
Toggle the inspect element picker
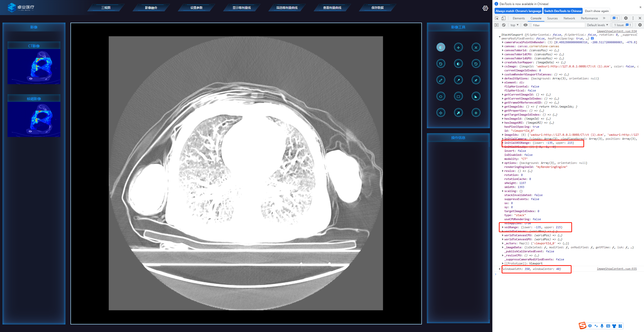point(497,18)
